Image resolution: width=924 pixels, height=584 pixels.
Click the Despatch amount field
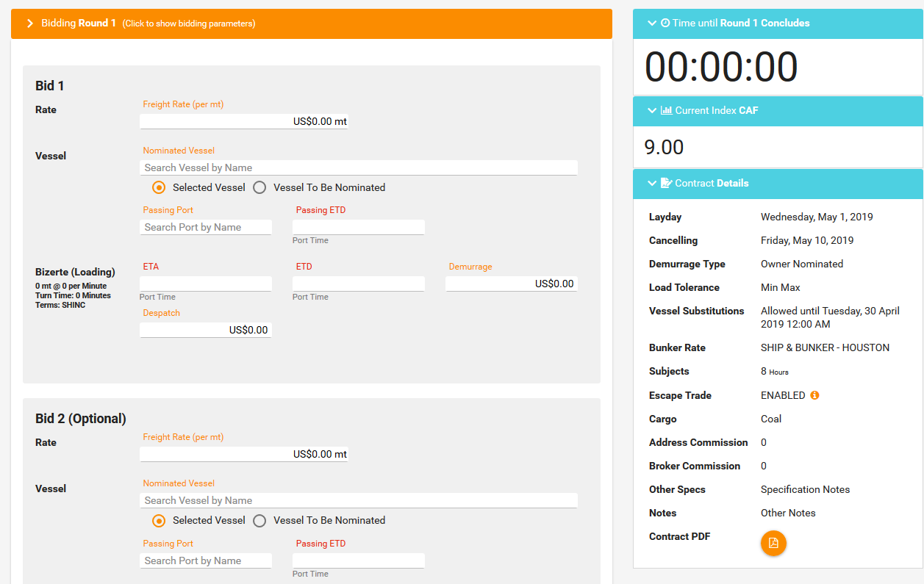click(205, 330)
